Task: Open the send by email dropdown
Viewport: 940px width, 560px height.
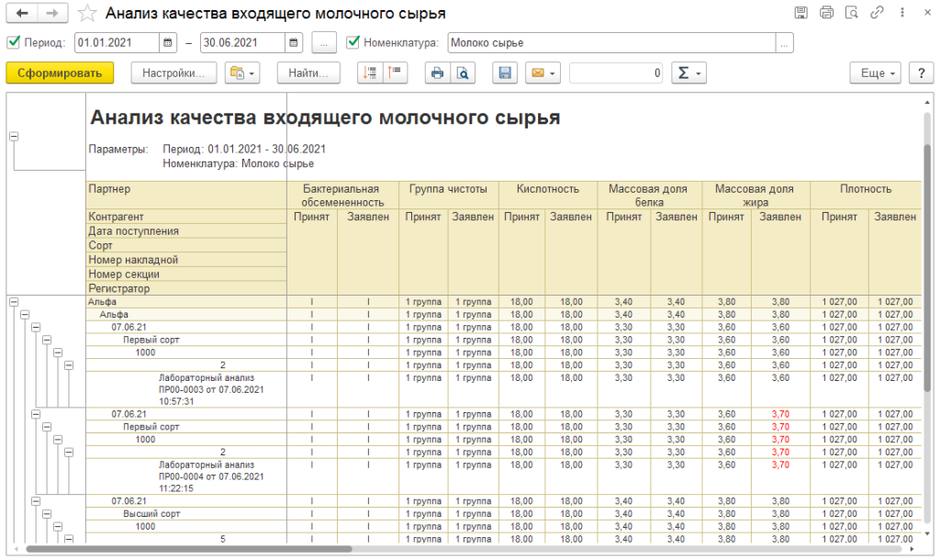Action: coord(543,73)
